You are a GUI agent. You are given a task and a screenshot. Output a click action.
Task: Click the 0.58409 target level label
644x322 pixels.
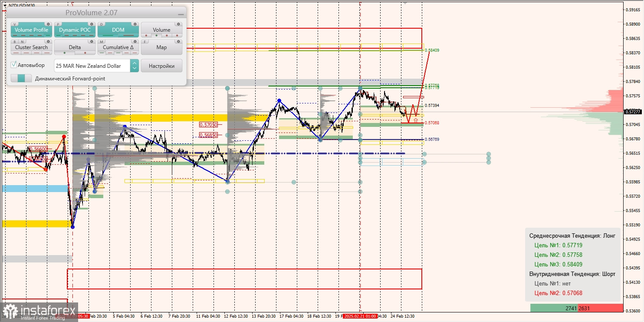pyautogui.click(x=432, y=50)
